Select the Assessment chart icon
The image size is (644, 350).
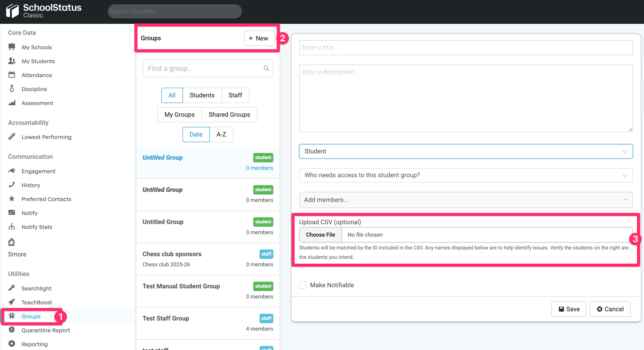(12, 103)
